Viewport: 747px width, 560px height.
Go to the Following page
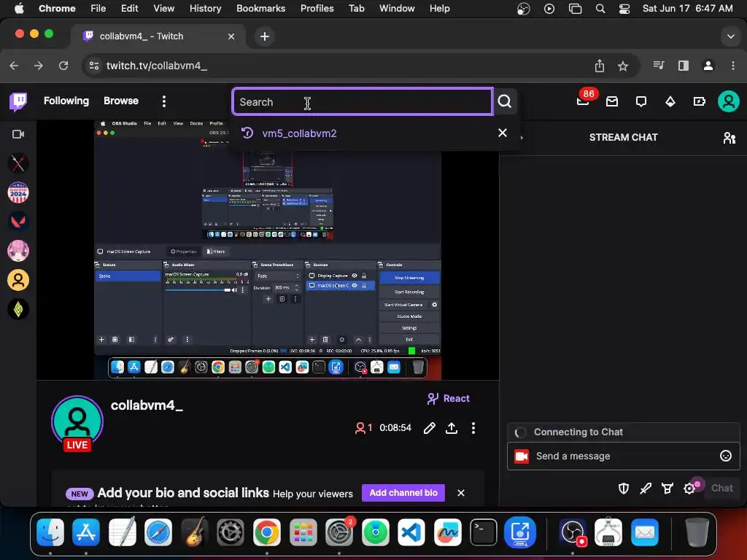click(x=66, y=101)
